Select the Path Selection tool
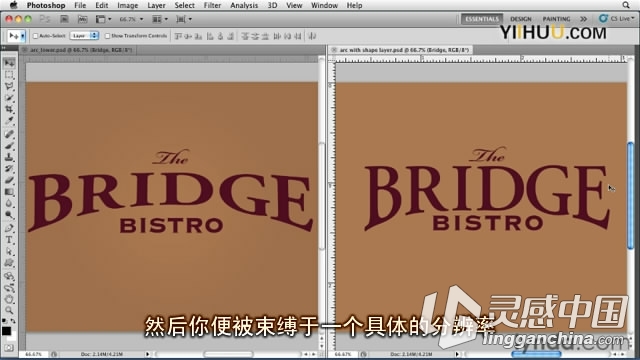640x360 pixels. 9,251
